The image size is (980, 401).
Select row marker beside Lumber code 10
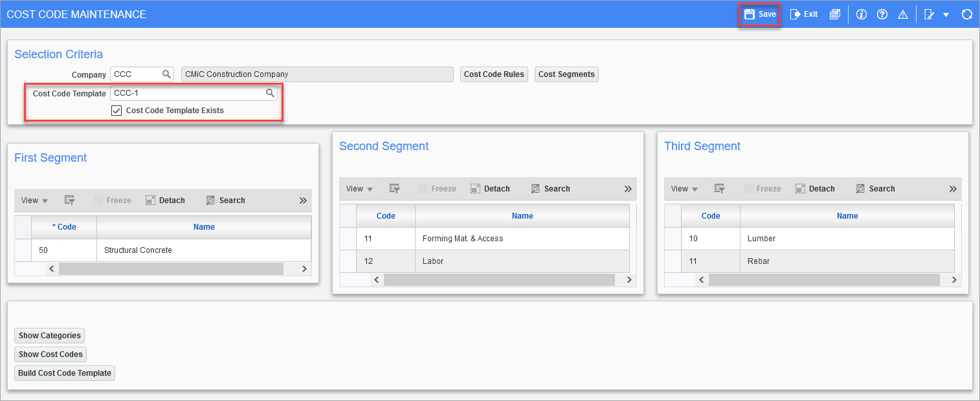pyautogui.click(x=673, y=239)
